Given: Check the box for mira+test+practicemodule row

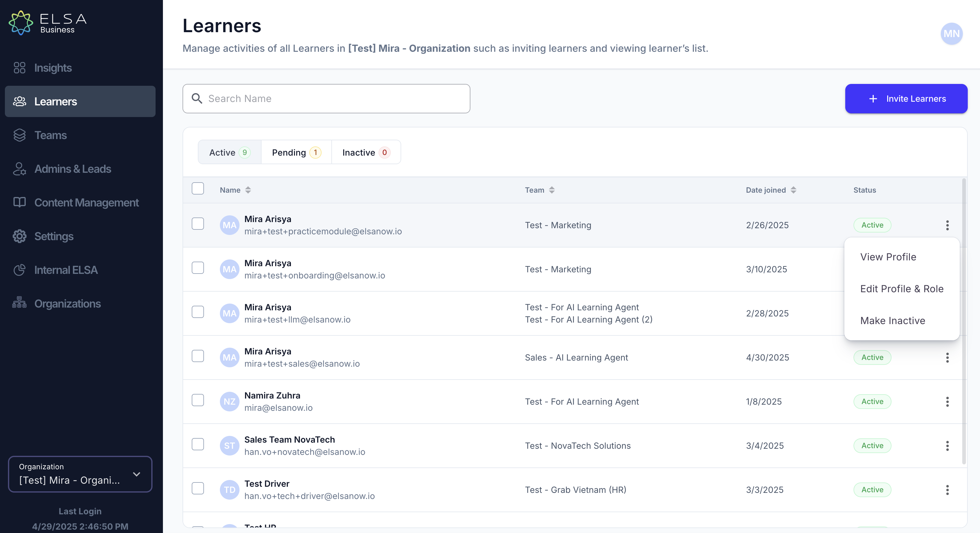Looking at the screenshot, I should (x=198, y=224).
